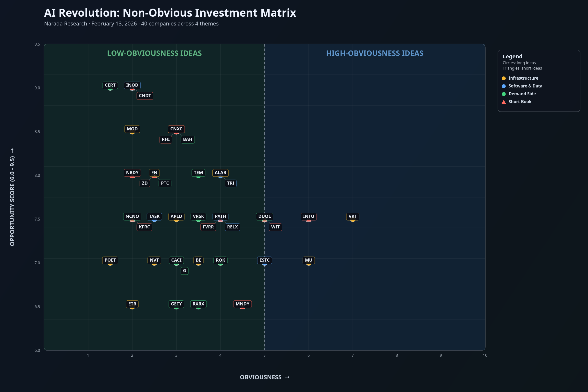This screenshot has width=588, height=392.
Task: Click the yellow Infrastructure legend dot
Action: point(504,78)
